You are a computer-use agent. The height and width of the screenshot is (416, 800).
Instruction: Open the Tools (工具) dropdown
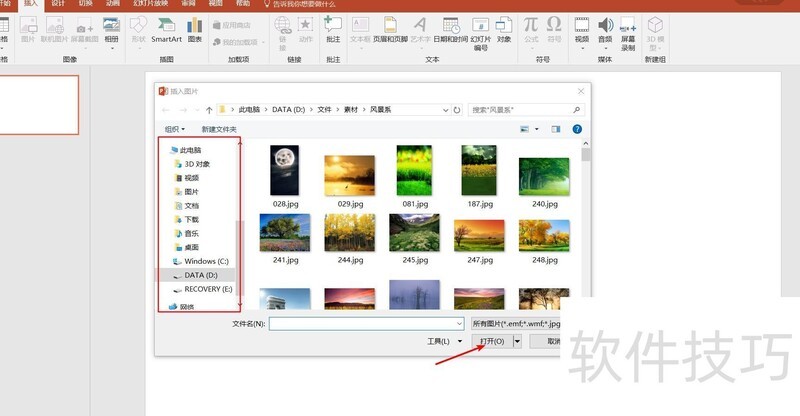[444, 341]
